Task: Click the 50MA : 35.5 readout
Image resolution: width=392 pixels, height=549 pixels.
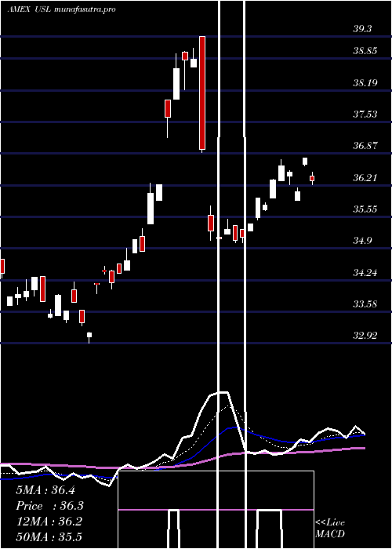Action: click(49, 536)
